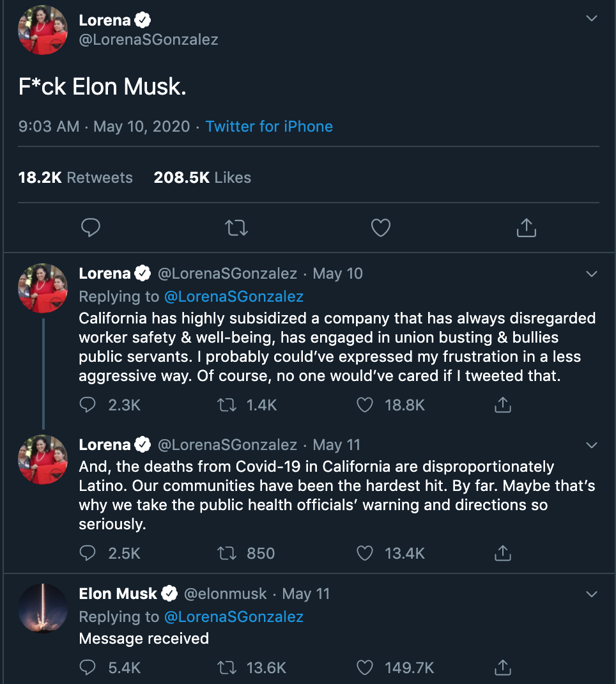This screenshot has height=684, width=616.
Task: Open Elon Musk's rocket profile picture
Action: tap(43, 608)
